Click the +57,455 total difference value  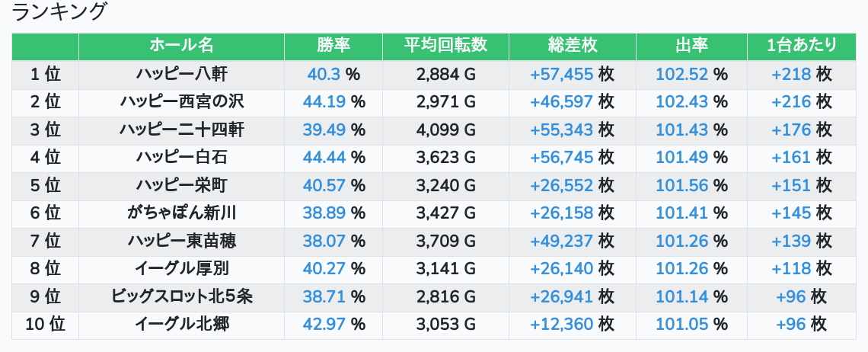tap(562, 74)
